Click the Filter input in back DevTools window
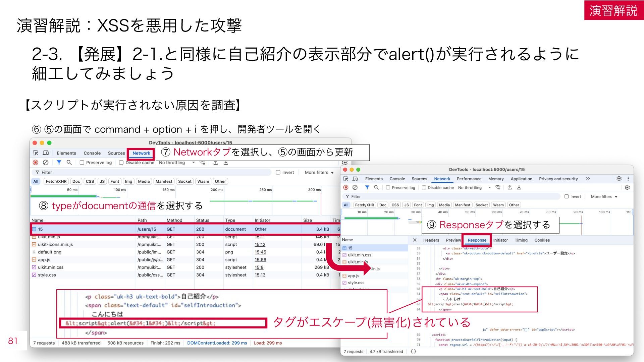This screenshot has width=644, height=362. click(152, 172)
